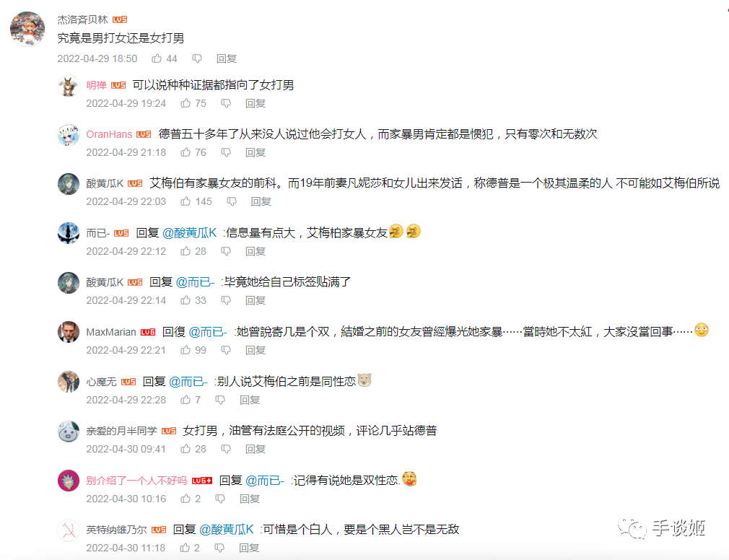The height and width of the screenshot is (560, 729).
Task: Open the @酸黄瓜K mention in 英特纳雄乃尔's reply
Action: [227, 529]
